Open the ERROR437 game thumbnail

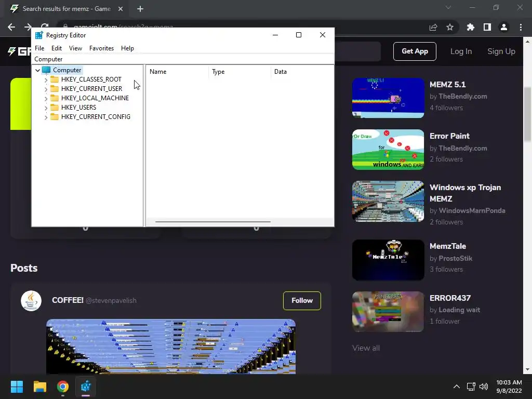click(388, 312)
